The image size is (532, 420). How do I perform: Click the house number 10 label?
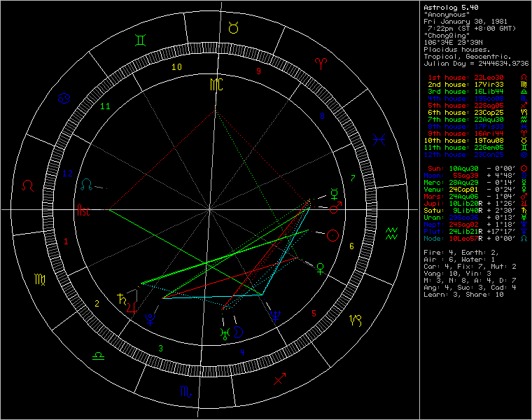[177, 67]
